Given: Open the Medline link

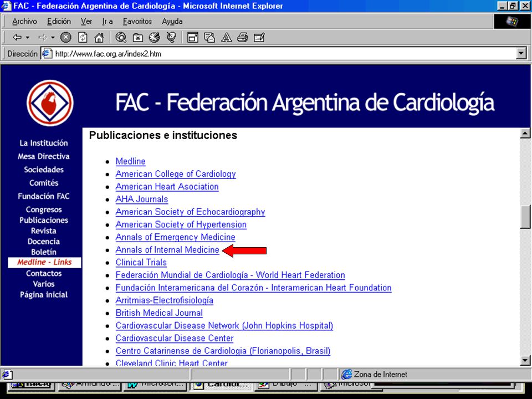Looking at the screenshot, I should (x=130, y=161).
